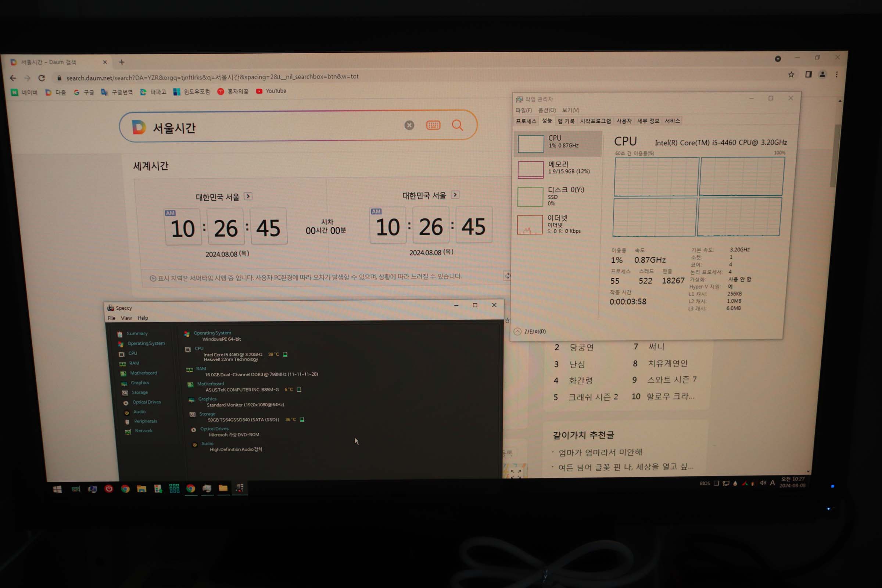Click trending item 치유계연인
This screenshot has width=882, height=588.
[x=667, y=363]
